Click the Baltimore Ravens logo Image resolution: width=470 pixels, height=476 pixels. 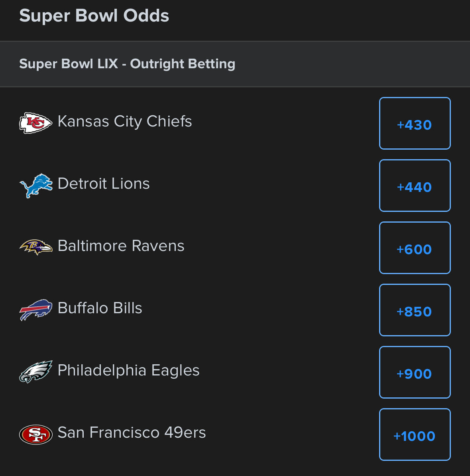tap(35, 247)
